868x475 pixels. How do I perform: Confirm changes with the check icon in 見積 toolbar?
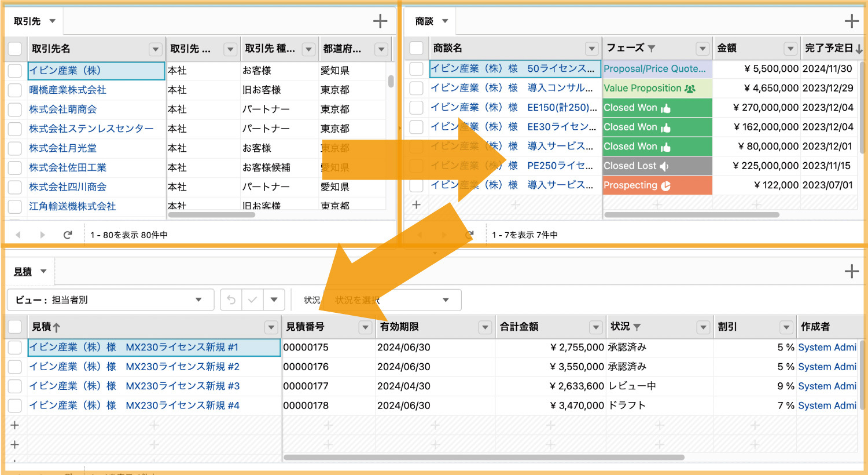coord(252,300)
